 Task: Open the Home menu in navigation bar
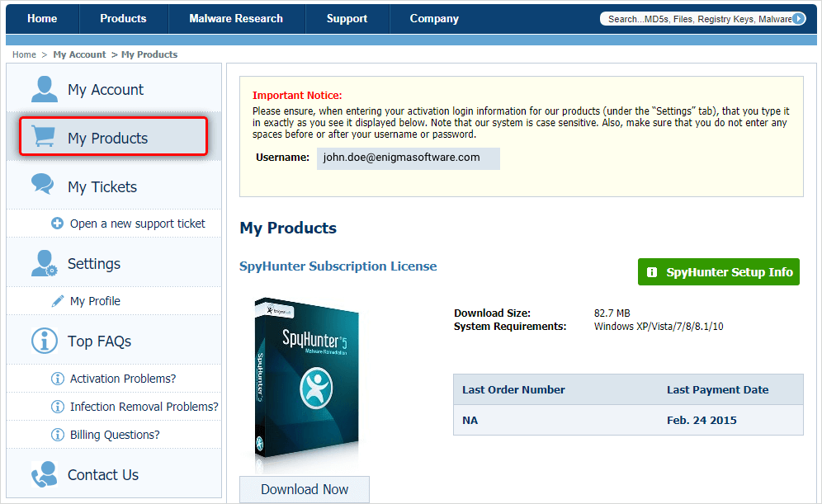[42, 18]
